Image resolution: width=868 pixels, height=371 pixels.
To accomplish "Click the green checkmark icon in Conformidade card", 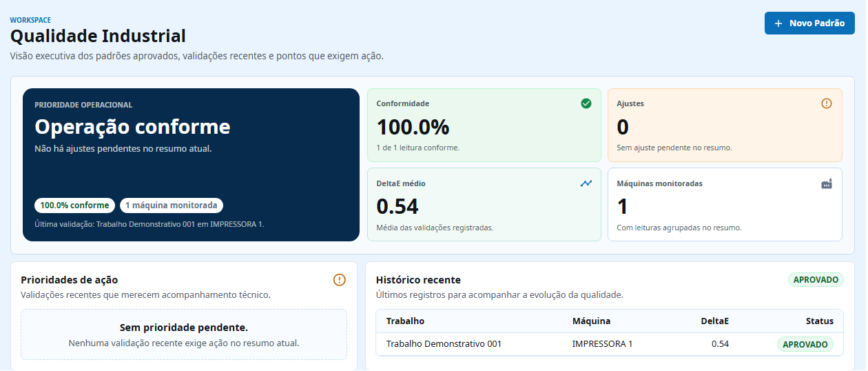I will point(586,103).
